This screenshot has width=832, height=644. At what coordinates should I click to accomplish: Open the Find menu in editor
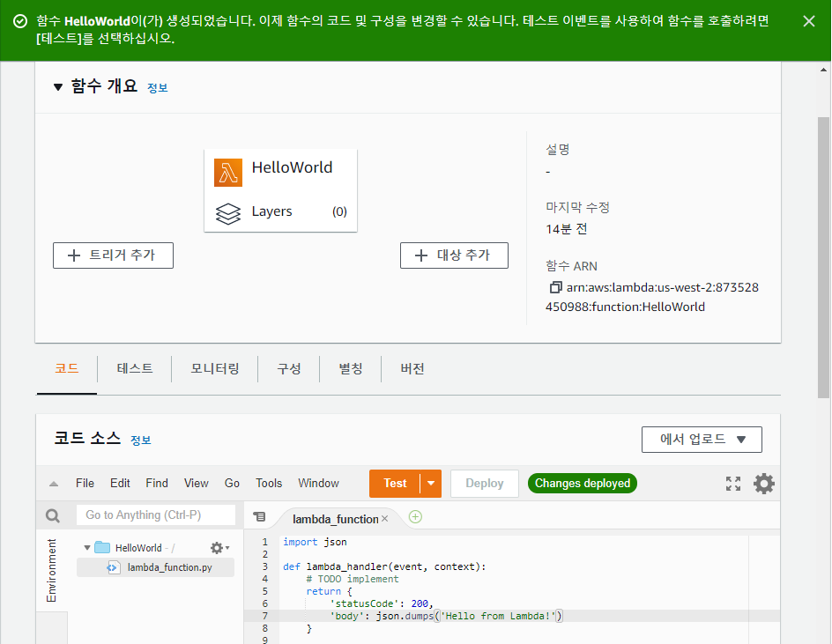[x=157, y=484]
